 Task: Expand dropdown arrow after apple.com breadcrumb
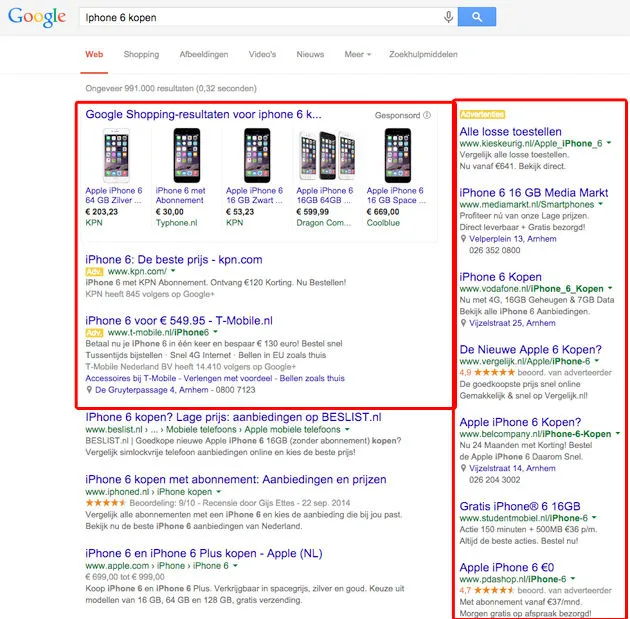[x=235, y=566]
